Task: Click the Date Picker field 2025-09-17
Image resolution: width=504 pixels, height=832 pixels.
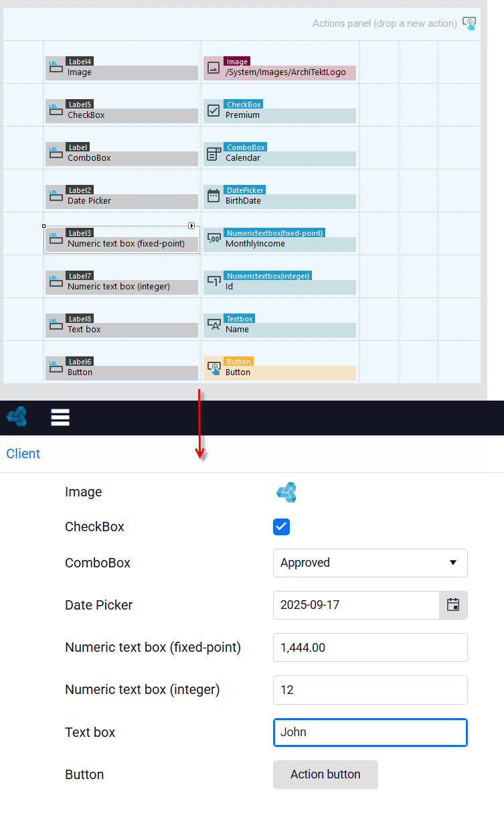Action: [x=356, y=605]
